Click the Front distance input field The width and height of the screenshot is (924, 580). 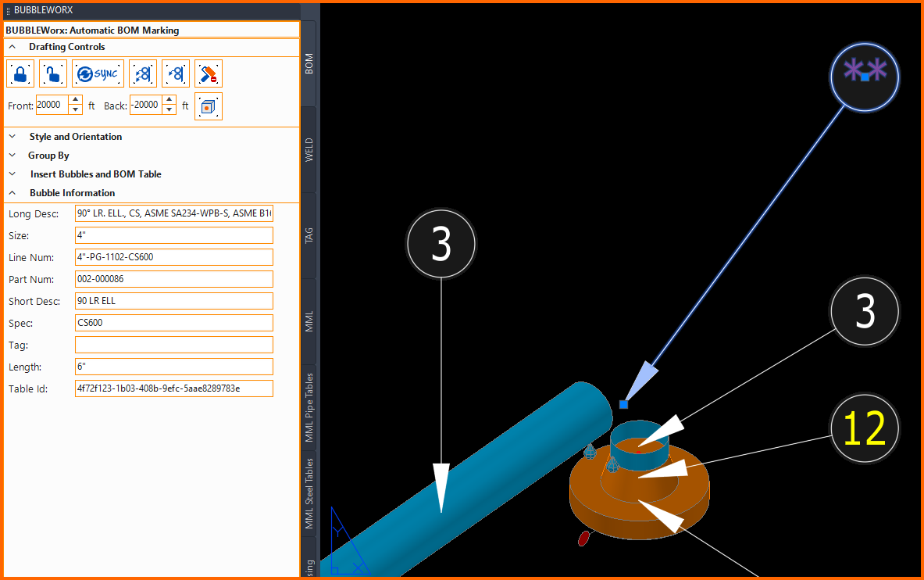pos(52,105)
